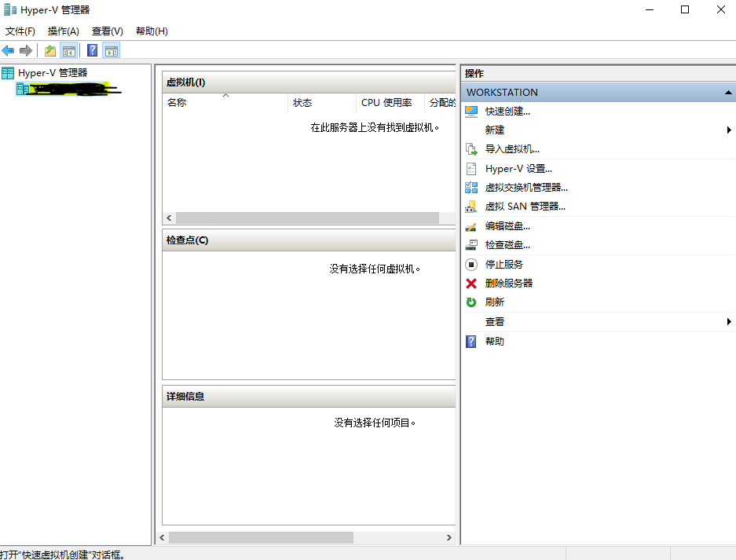The image size is (736, 560).
Task: Click center pane bottom scroll-right arrow
Action: coord(449,537)
